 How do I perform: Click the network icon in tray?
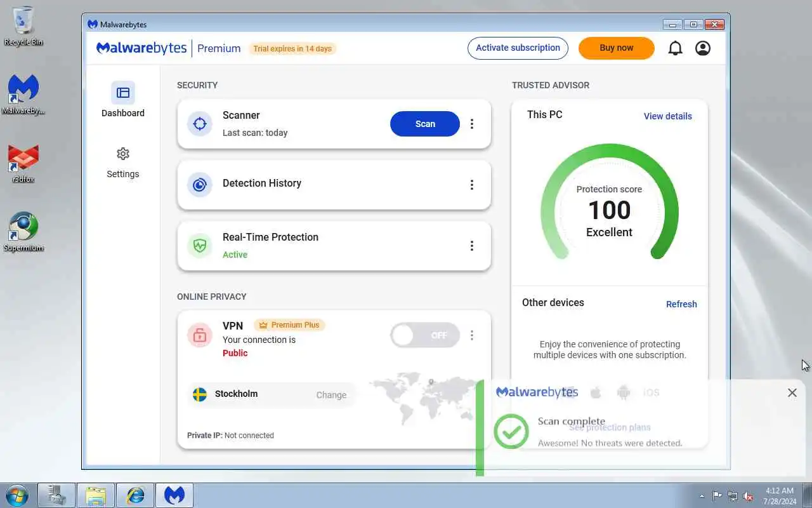pos(733,496)
